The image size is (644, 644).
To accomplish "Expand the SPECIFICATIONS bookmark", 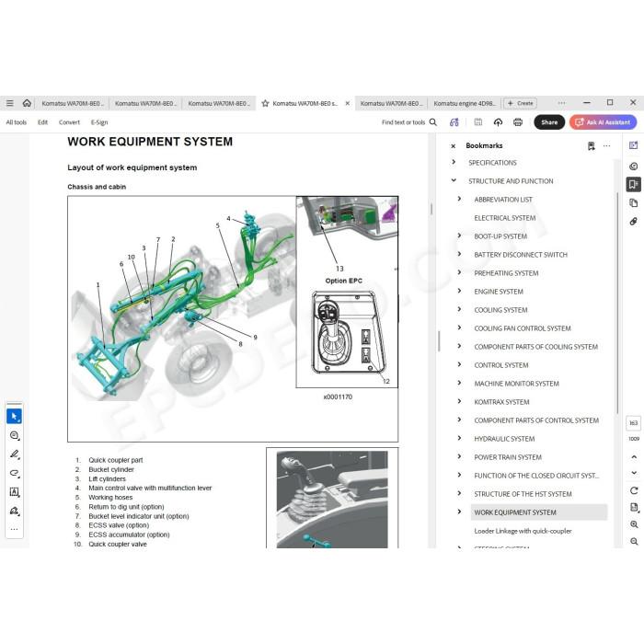I will [x=454, y=162].
